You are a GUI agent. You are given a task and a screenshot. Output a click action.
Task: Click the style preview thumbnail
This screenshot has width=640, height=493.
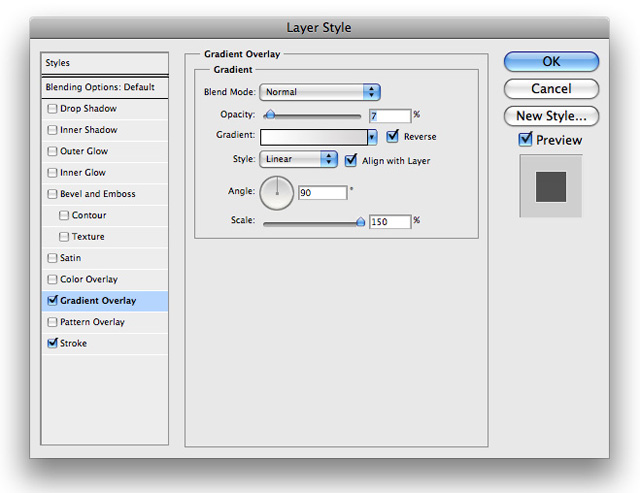(x=551, y=186)
